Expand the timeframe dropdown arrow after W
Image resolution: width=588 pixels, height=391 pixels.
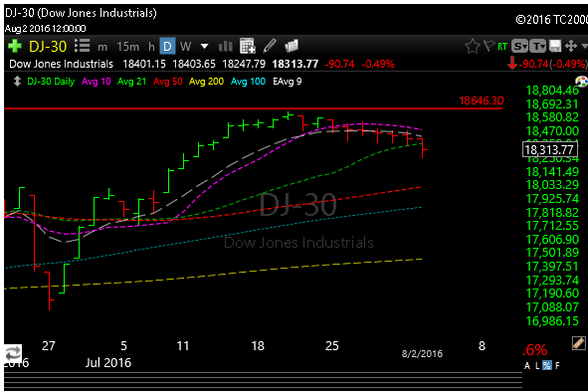(204, 47)
